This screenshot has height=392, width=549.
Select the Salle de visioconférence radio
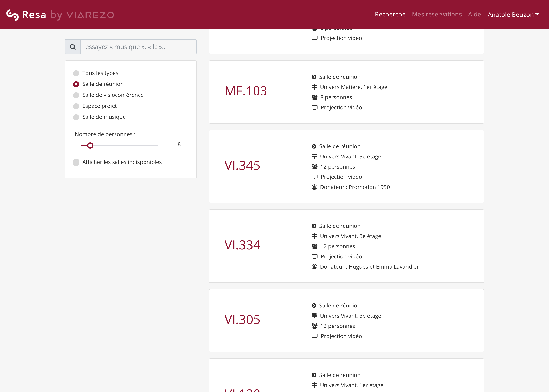[76, 95]
